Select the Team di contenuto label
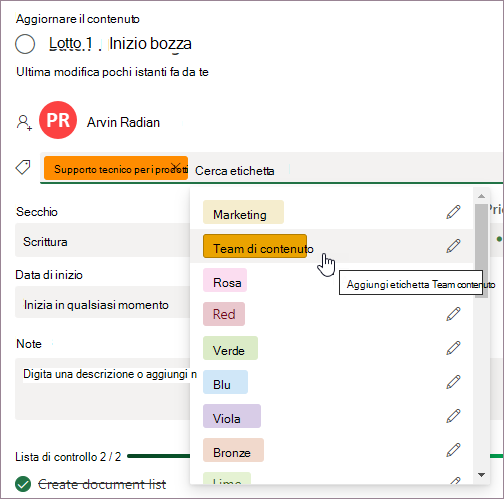 click(255, 246)
